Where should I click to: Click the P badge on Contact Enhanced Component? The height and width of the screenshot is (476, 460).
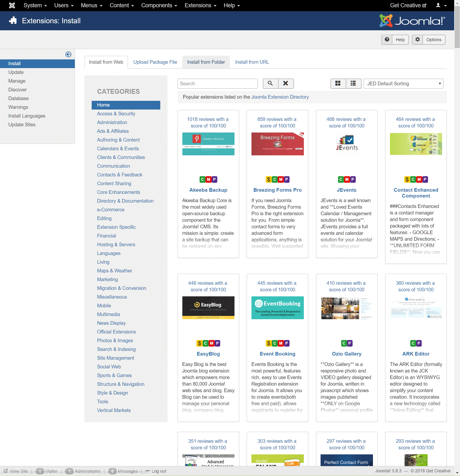[x=425, y=180]
